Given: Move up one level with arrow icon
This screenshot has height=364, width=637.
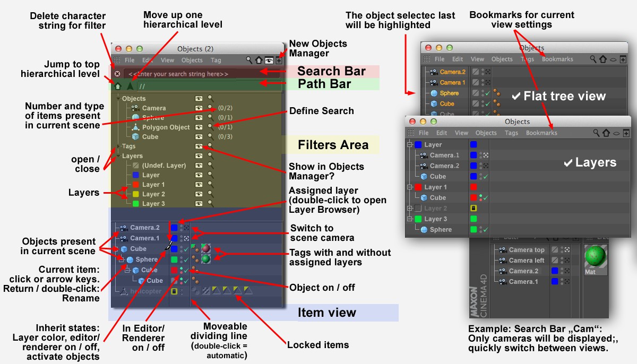Looking at the screenshot, I should [130, 86].
